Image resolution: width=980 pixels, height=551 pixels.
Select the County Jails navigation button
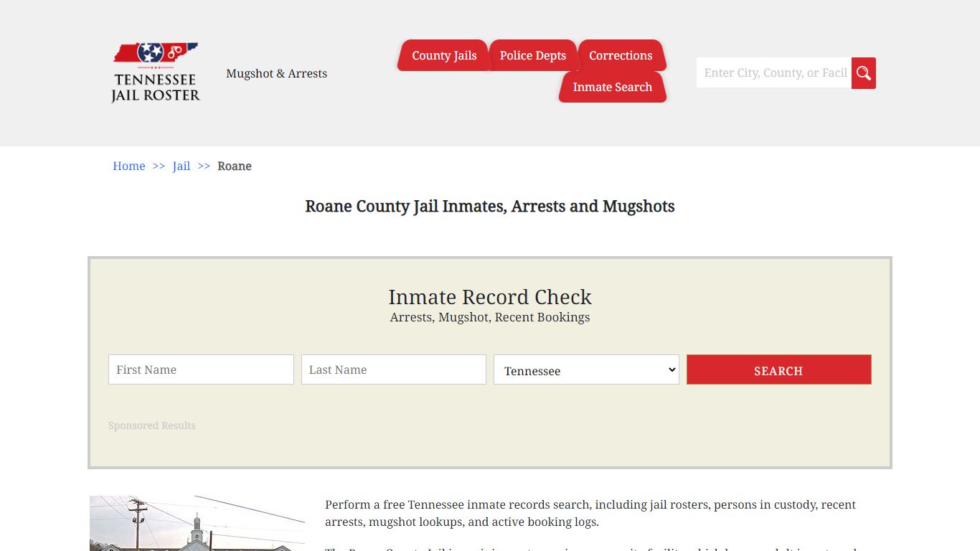point(443,55)
